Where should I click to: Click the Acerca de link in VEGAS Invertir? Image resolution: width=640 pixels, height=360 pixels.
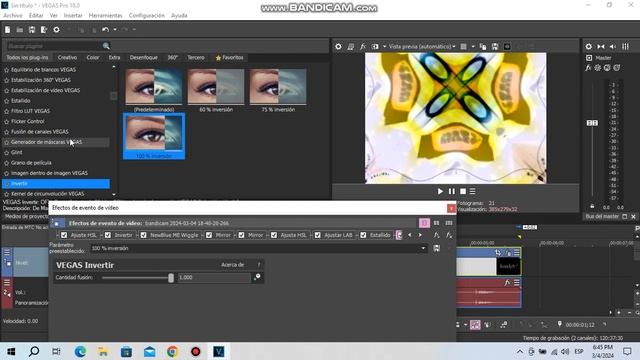[232, 265]
